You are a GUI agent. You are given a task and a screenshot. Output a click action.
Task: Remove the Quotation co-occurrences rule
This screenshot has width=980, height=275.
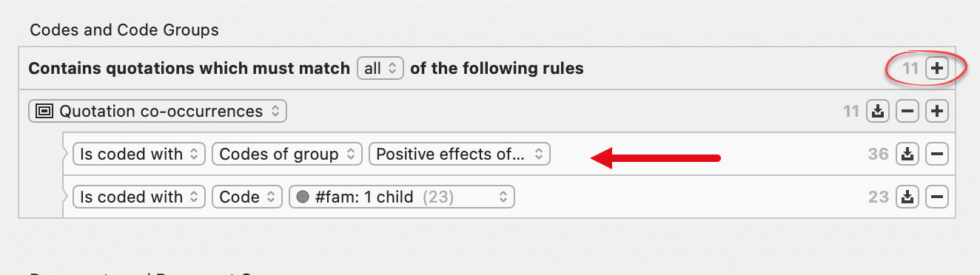coord(907,112)
